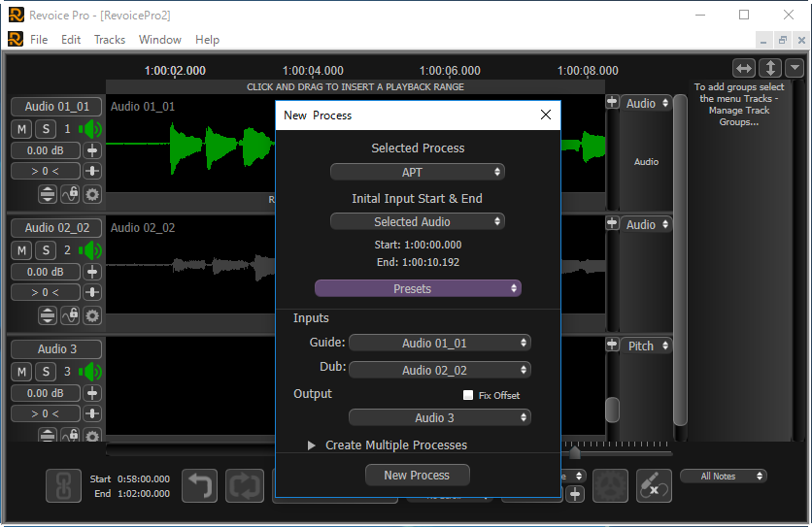Viewport: 812px width, 527px height.
Task: Click plus icon beside Audio 01_01 view selector
Action: (612, 102)
